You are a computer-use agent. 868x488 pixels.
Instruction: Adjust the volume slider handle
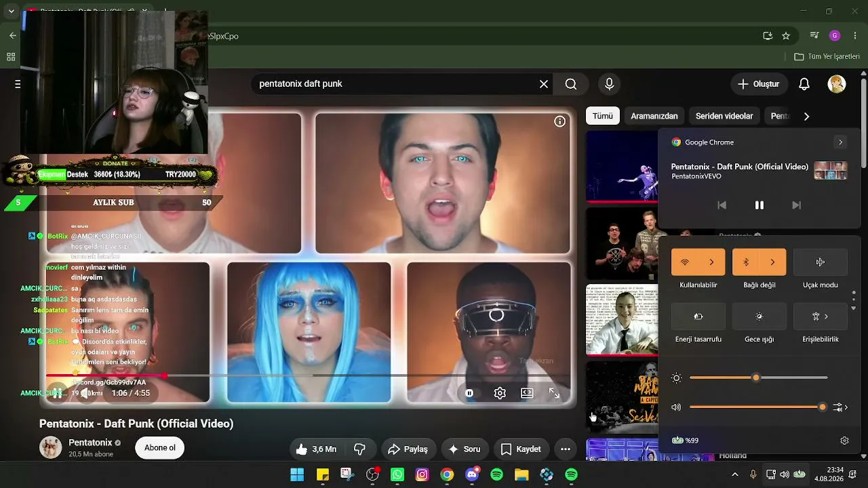823,407
